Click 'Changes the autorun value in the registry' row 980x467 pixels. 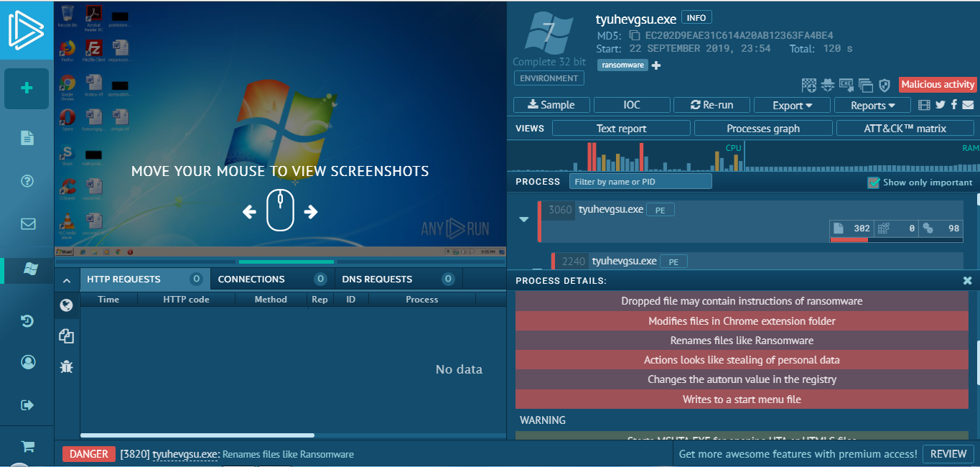(x=742, y=379)
